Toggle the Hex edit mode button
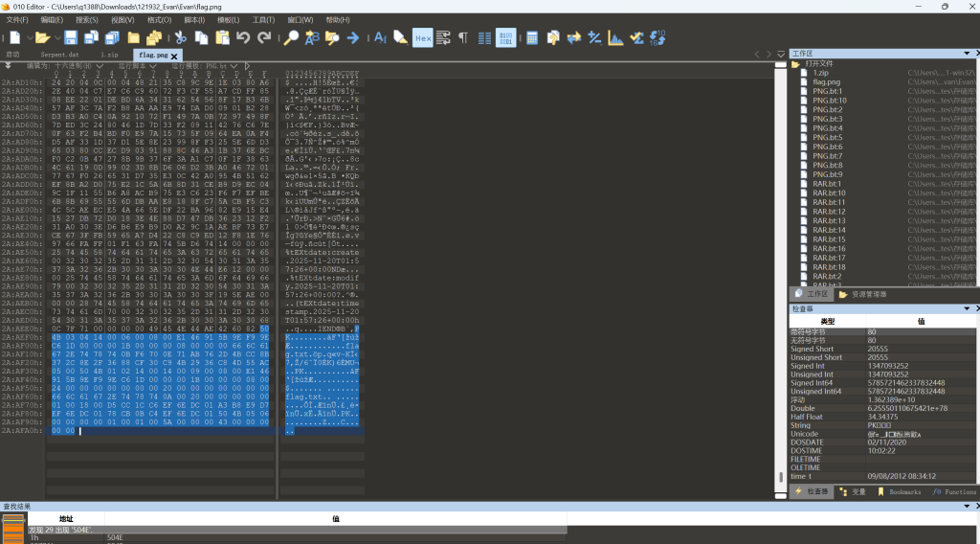The image size is (980, 544). tap(422, 37)
